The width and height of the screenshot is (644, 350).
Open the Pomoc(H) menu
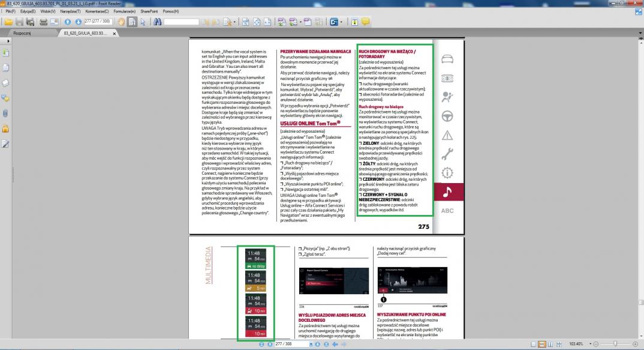(x=170, y=11)
